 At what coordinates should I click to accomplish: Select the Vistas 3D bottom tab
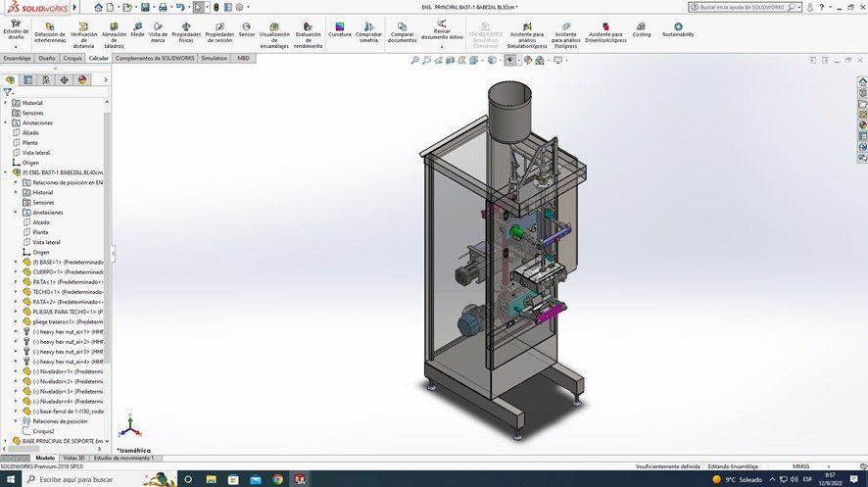(x=73, y=459)
